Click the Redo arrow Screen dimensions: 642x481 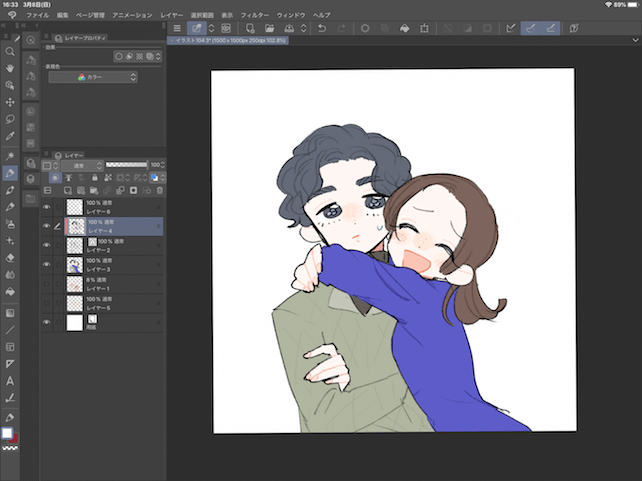point(341,28)
